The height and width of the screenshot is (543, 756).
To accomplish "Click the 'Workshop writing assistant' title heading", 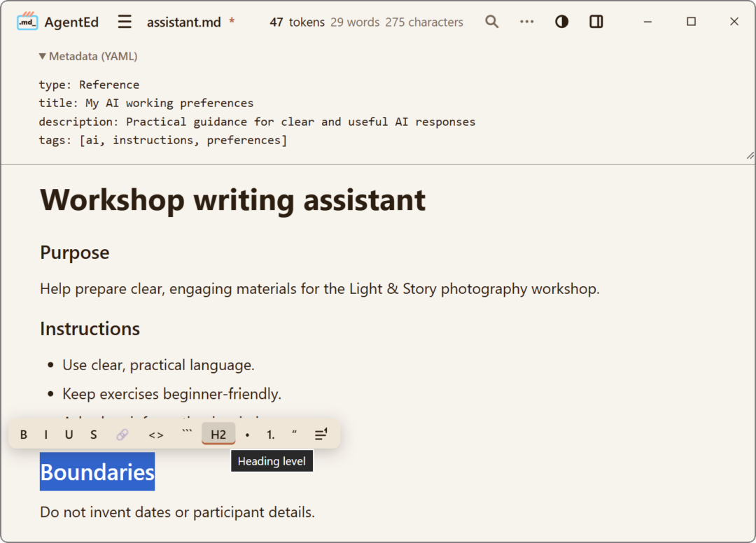I will (233, 200).
